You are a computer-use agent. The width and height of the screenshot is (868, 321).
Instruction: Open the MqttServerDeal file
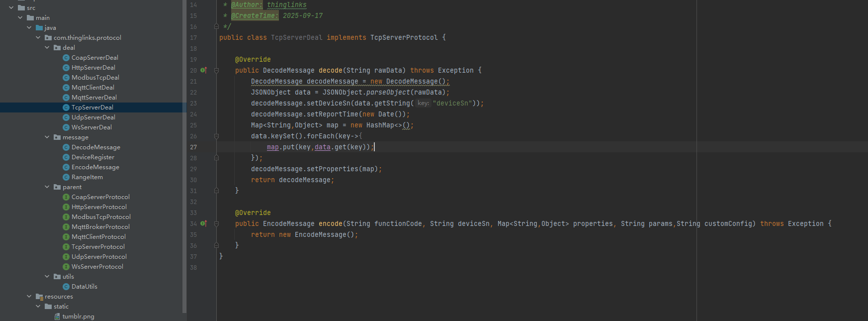click(94, 98)
